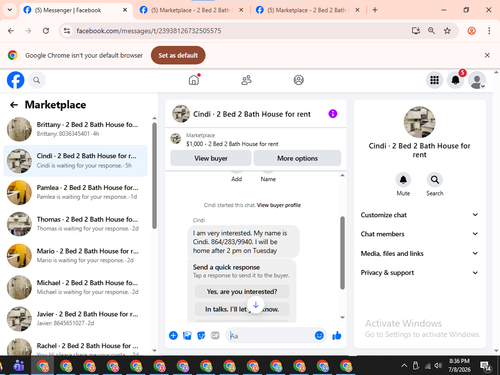Expand Chat members section
Screen dimensions: 500x375
pyautogui.click(x=419, y=234)
